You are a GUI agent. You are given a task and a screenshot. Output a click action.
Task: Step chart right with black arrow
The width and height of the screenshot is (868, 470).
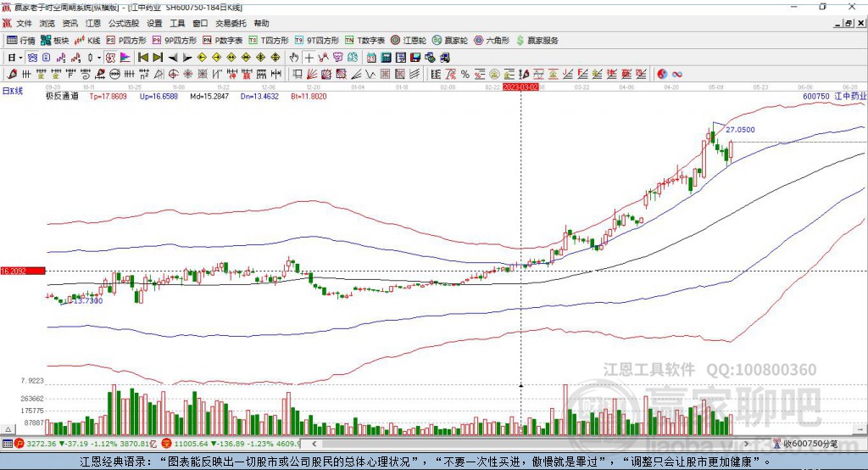click(187, 58)
